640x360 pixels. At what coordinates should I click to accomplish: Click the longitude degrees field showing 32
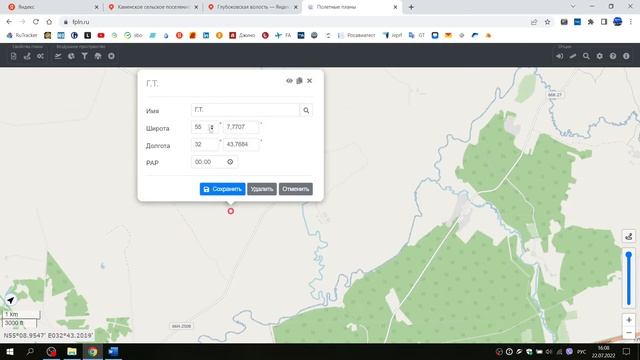(204, 144)
